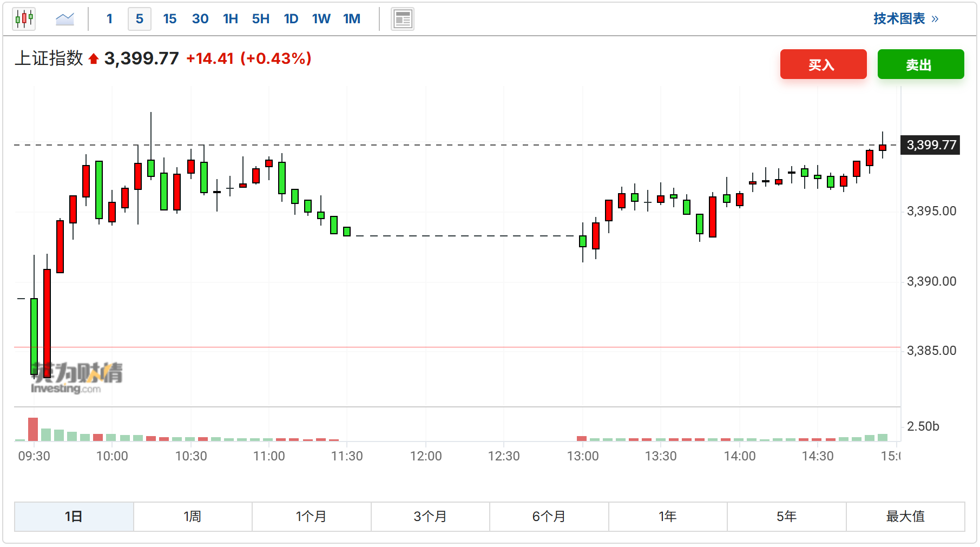Choose the 1年 range tab
This screenshot has height=547, width=980.
pyautogui.click(x=668, y=517)
